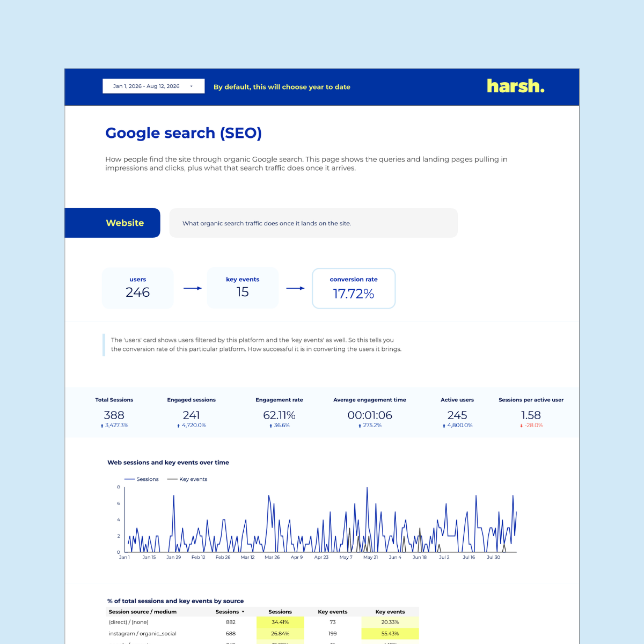Click the first Key events column header
Image resolution: width=644 pixels, height=644 pixels.
click(333, 612)
